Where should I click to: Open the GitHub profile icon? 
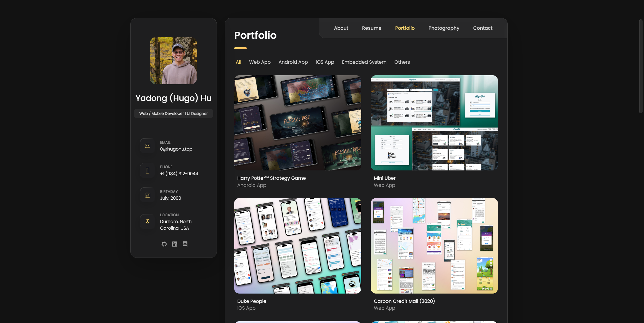(x=164, y=244)
